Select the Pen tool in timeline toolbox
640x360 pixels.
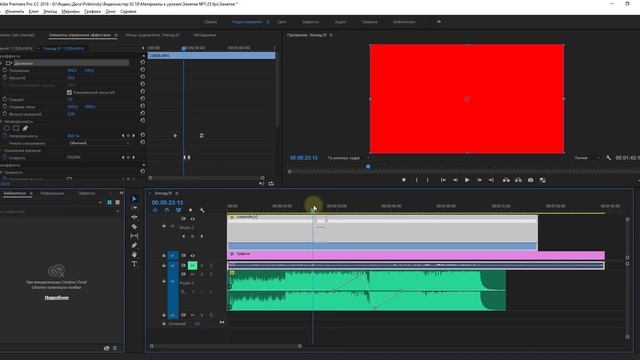pos(134,245)
